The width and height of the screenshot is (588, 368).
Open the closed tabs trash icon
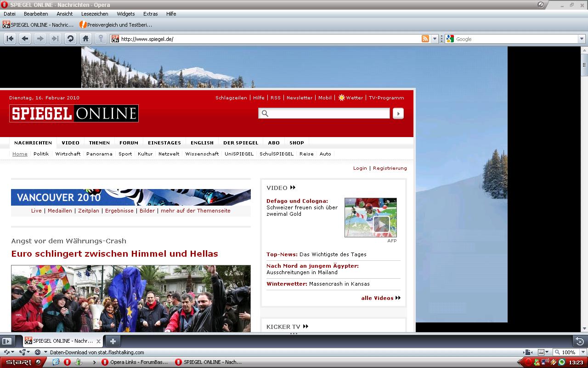point(580,341)
